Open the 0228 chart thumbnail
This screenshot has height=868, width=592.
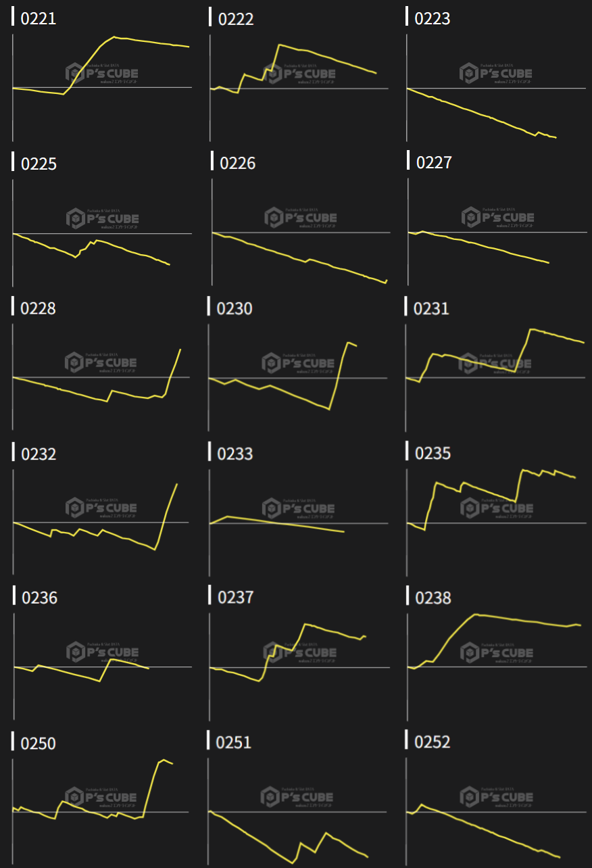click(101, 375)
